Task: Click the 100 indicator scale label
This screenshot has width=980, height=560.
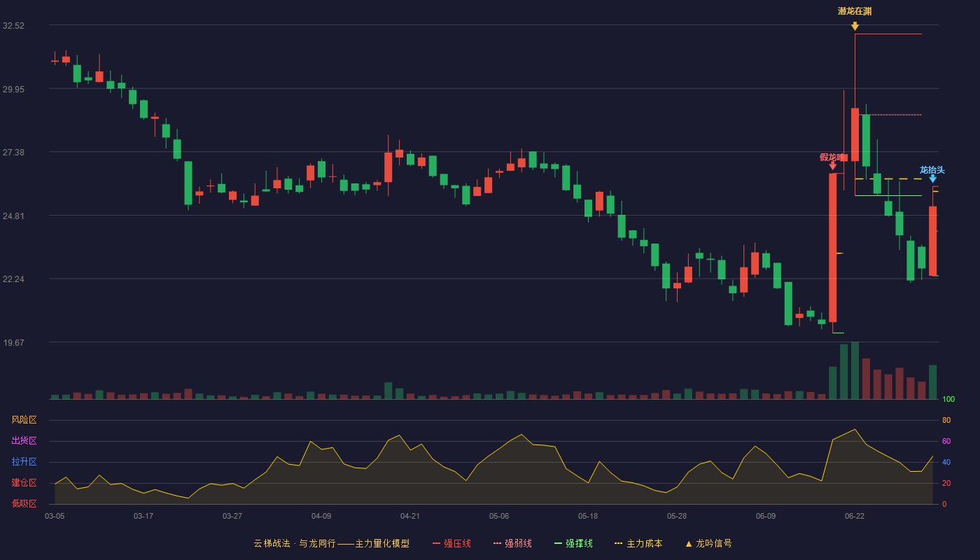Action: tap(948, 399)
